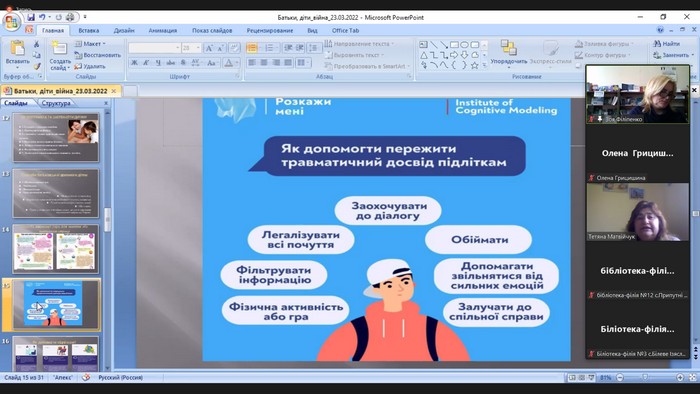Click the bulleted list icon
Image resolution: width=700 pixels, height=394 pixels.
[252, 48]
